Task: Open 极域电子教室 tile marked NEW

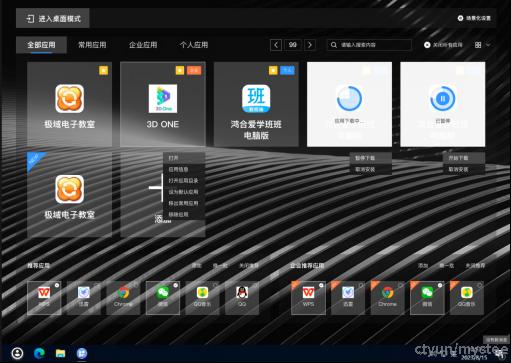Action: pos(69,195)
